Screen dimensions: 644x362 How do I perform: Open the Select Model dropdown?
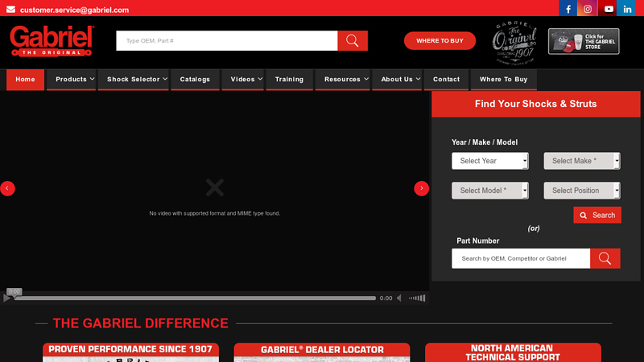(490, 191)
